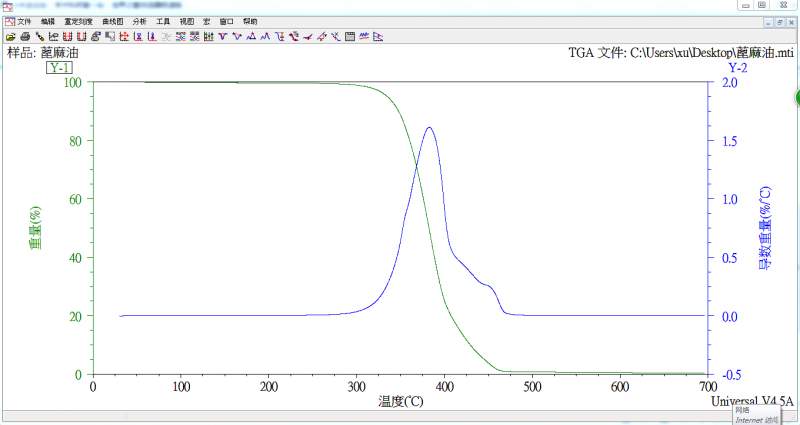
Task: Click the diagonal pen tool icon
Action: [39, 37]
